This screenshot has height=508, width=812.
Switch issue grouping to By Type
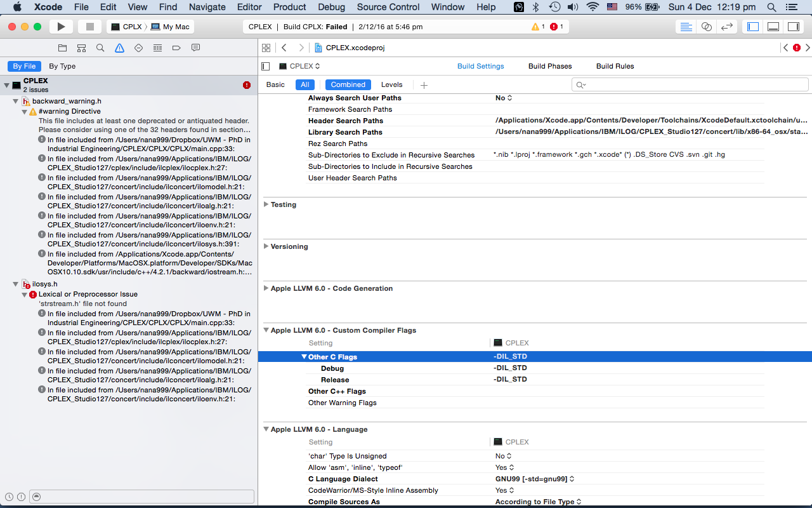point(62,66)
